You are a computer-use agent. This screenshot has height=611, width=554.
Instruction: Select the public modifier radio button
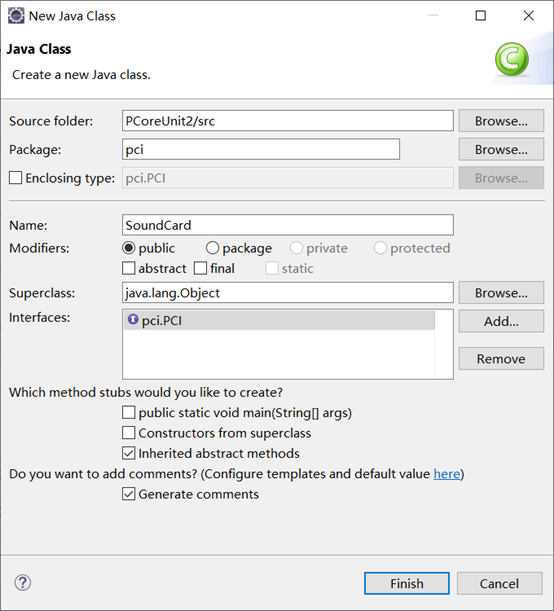[x=129, y=248]
